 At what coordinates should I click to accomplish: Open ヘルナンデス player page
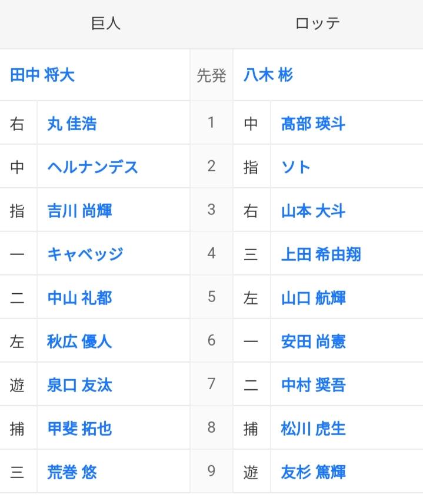point(93,167)
